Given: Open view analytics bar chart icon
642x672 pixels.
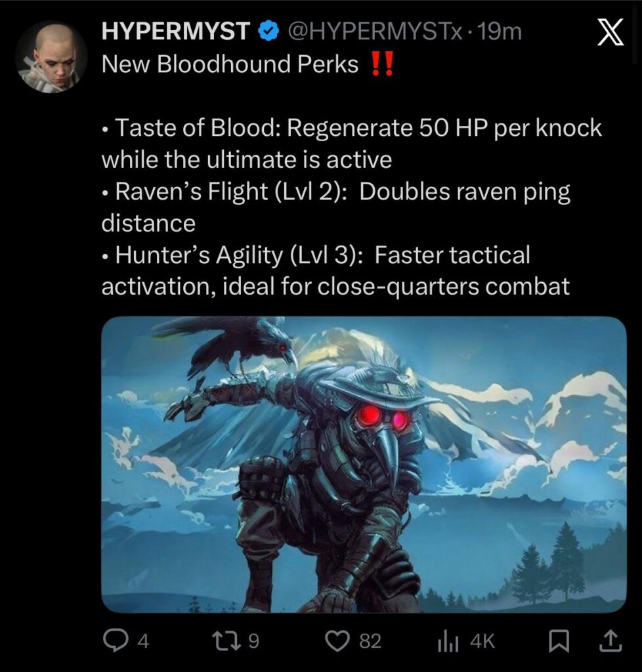Looking at the screenshot, I should [x=448, y=641].
